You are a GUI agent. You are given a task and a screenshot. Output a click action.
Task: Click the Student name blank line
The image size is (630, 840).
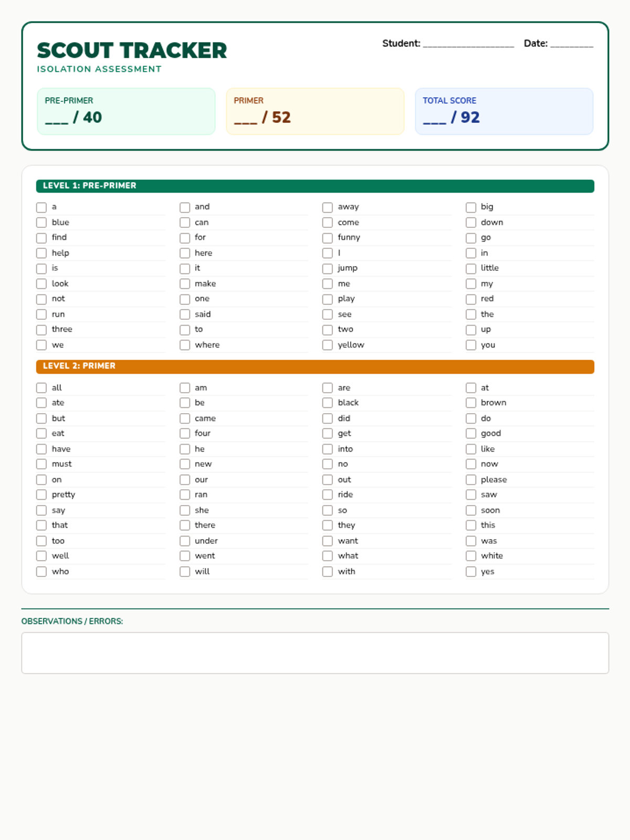click(468, 44)
